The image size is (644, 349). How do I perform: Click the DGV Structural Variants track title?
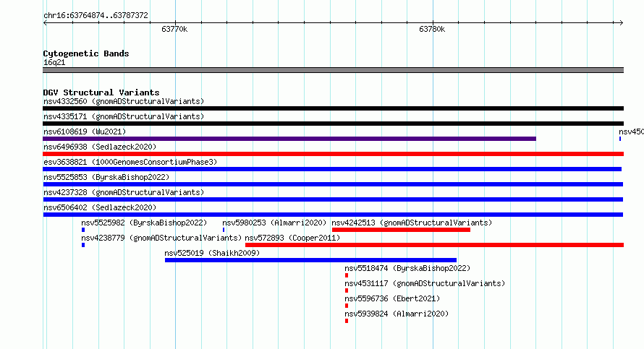click(x=101, y=92)
